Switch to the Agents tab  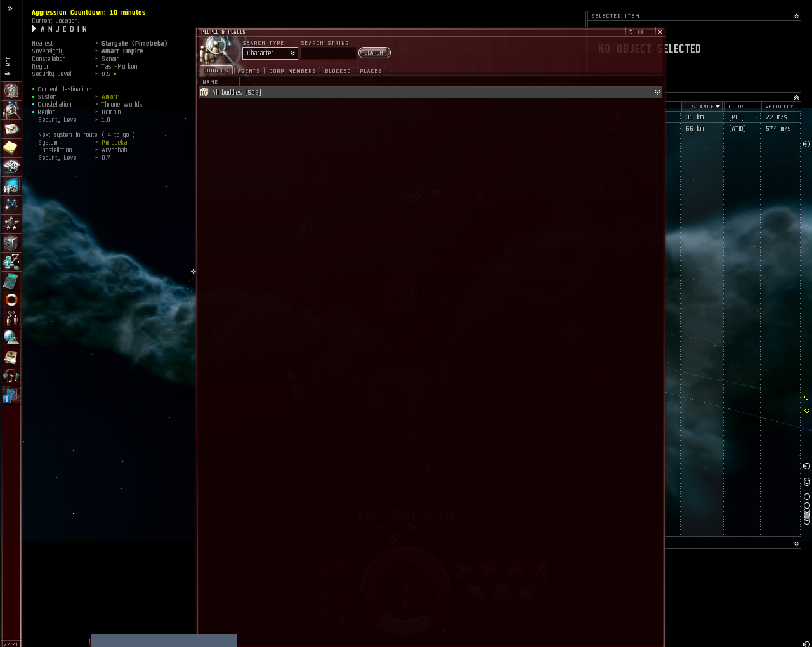[x=249, y=71]
